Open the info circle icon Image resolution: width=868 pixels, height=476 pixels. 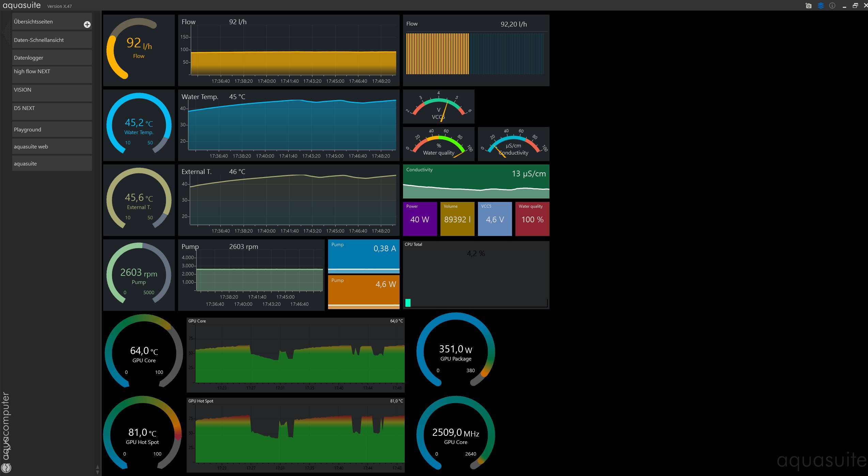(x=832, y=5)
